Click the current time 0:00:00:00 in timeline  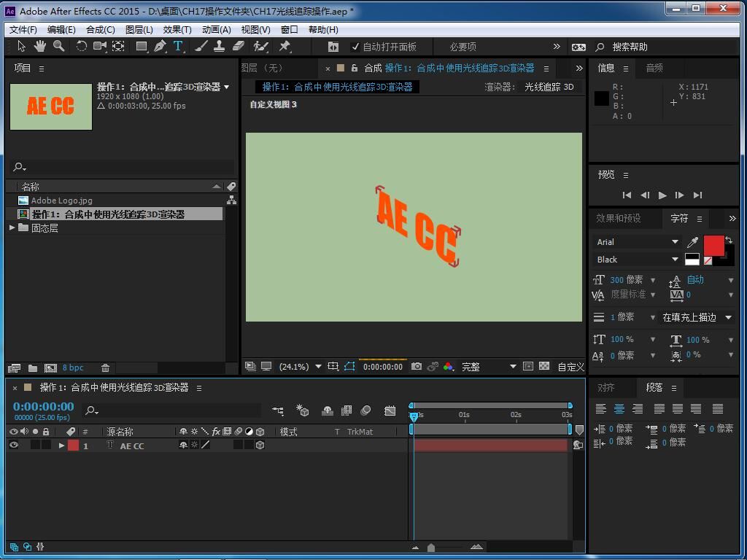pos(43,406)
